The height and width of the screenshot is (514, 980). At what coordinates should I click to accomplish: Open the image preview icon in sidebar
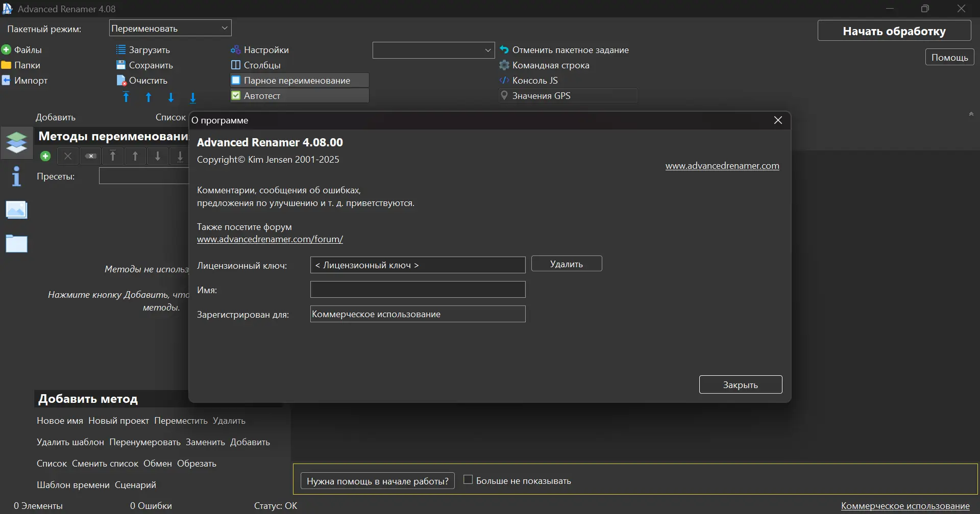pos(16,210)
